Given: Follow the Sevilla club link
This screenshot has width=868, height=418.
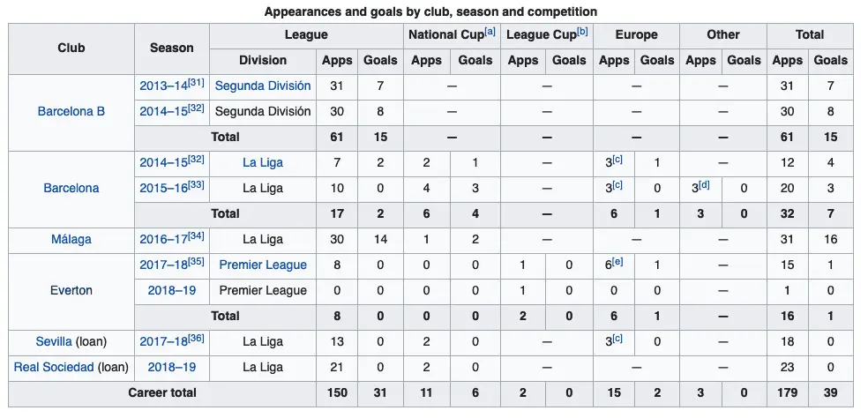Looking at the screenshot, I should 54,341.
